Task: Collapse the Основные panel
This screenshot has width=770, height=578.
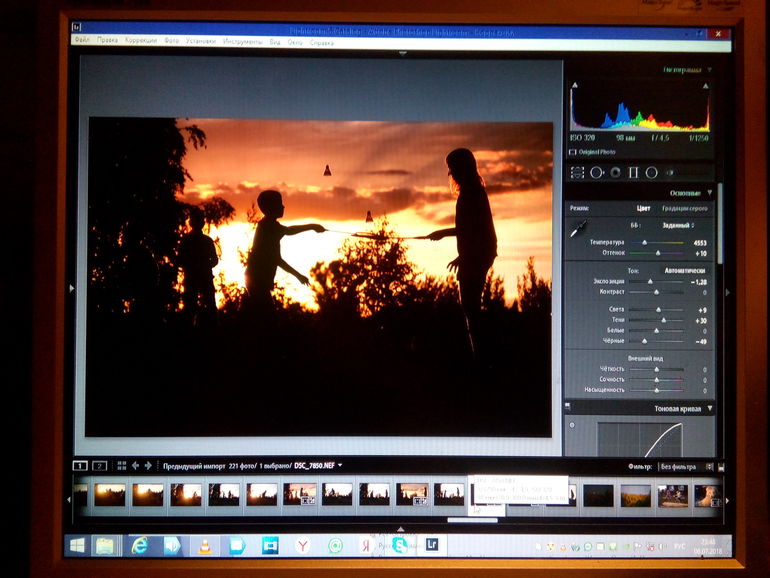Action: click(x=710, y=193)
